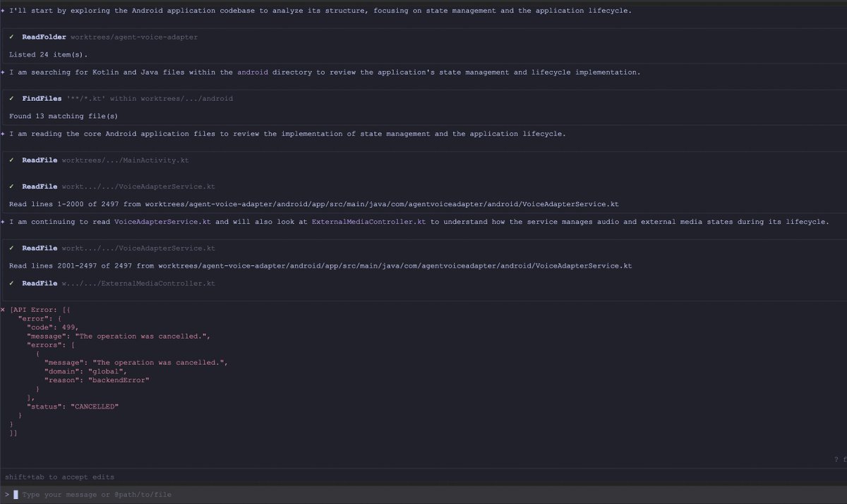Click the sparkle marker before "I am reading the core"
This screenshot has width=847, height=504.
point(3,134)
